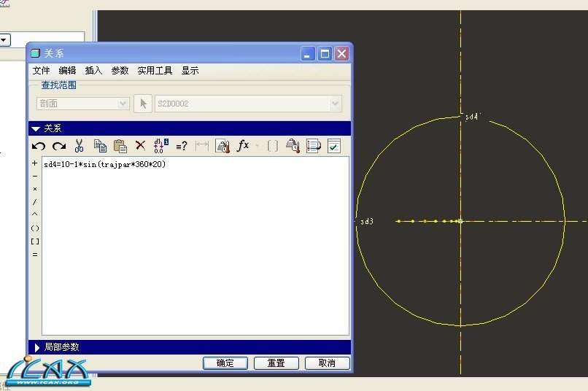Collapse the 关系 section header
This screenshot has width=588, height=391.
[x=36, y=128]
